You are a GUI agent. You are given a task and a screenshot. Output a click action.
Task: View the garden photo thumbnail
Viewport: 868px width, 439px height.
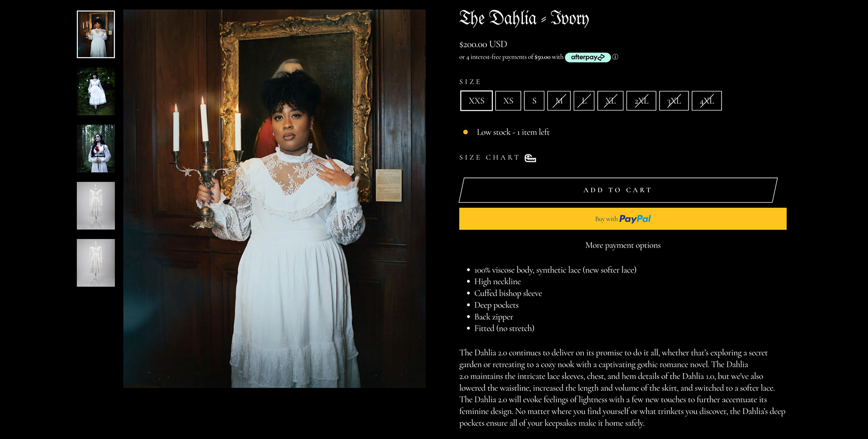pyautogui.click(x=96, y=91)
